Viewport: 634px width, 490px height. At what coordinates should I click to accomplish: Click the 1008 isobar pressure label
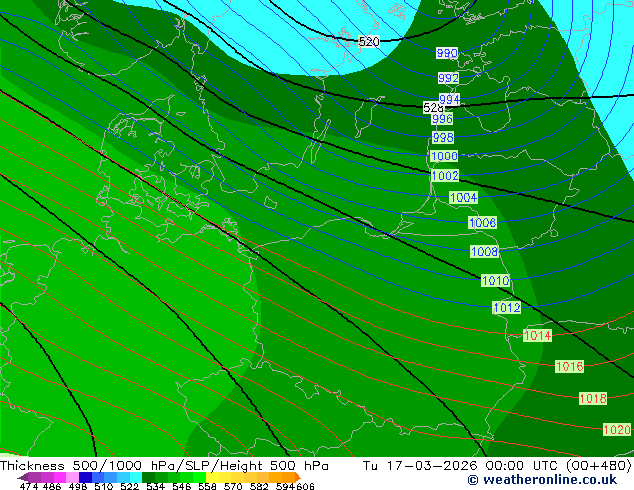click(x=484, y=251)
